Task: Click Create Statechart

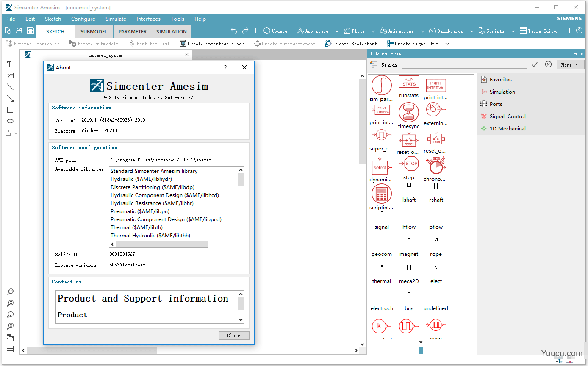Action: point(351,44)
